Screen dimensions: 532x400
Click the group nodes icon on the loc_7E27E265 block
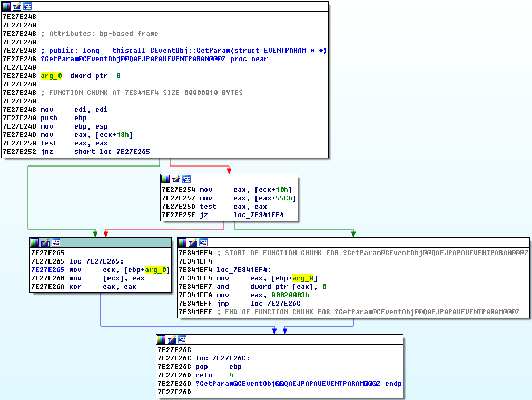coord(55,242)
